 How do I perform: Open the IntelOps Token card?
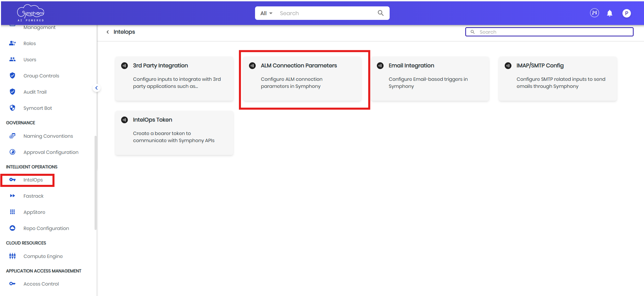pos(174,133)
